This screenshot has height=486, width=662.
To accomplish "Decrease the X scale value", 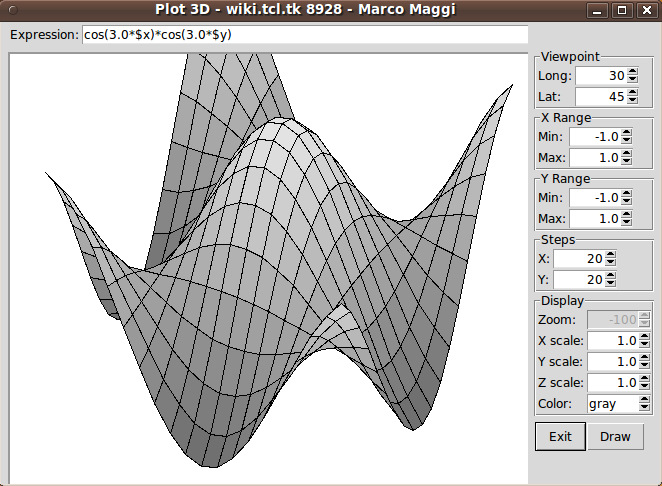I will [x=644, y=344].
